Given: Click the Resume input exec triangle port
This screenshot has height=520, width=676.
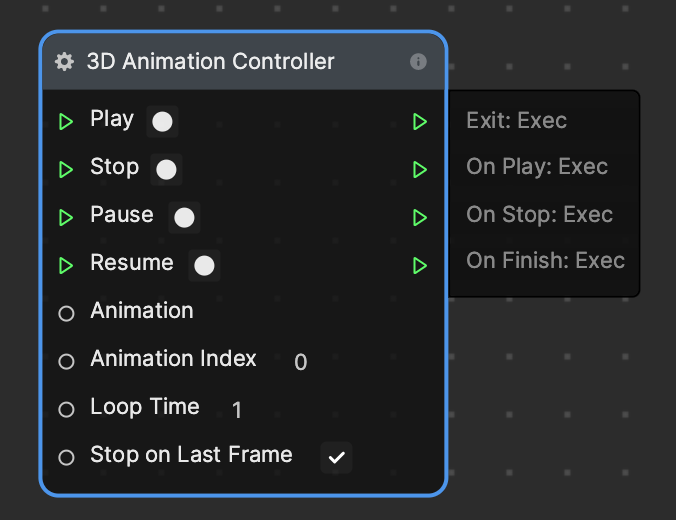Looking at the screenshot, I should tap(66, 265).
